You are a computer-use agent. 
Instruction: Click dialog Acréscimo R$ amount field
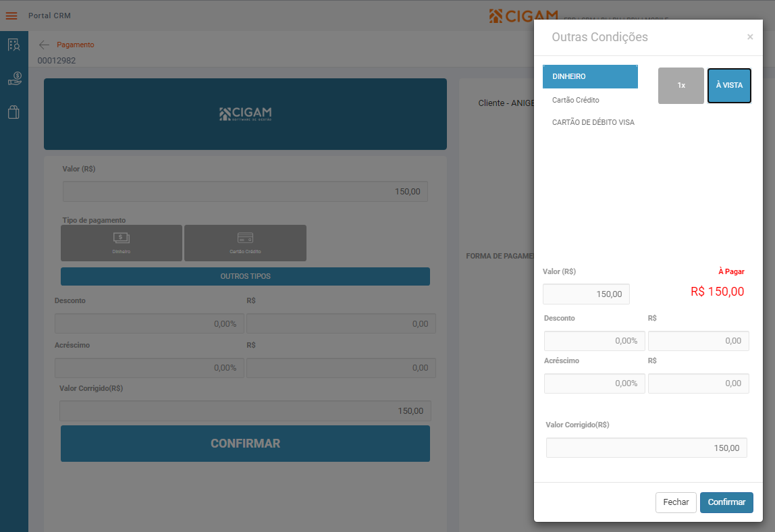699,383
